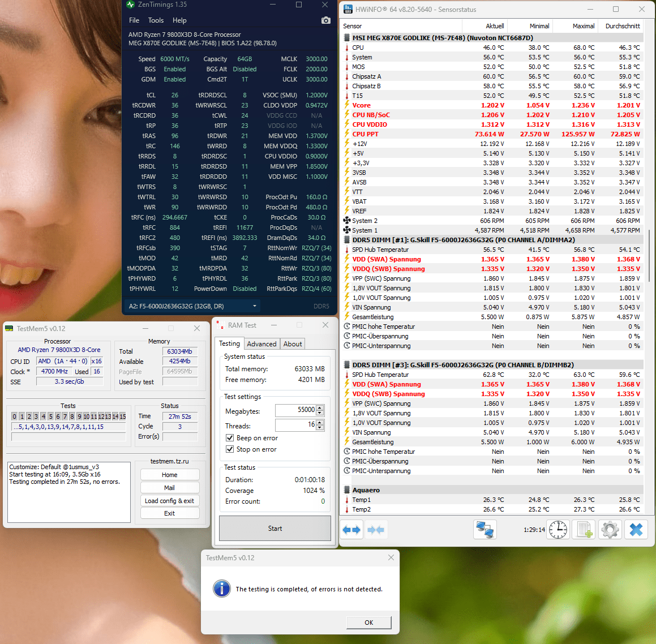The height and width of the screenshot is (644, 656).
Task: Click the Megabytes input field showing 55000
Action: (x=295, y=410)
